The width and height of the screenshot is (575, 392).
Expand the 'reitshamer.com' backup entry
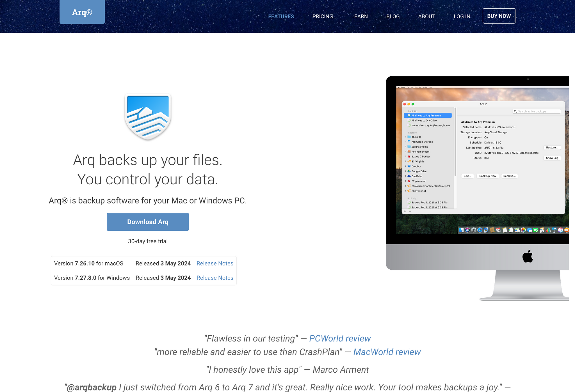tap(405, 152)
